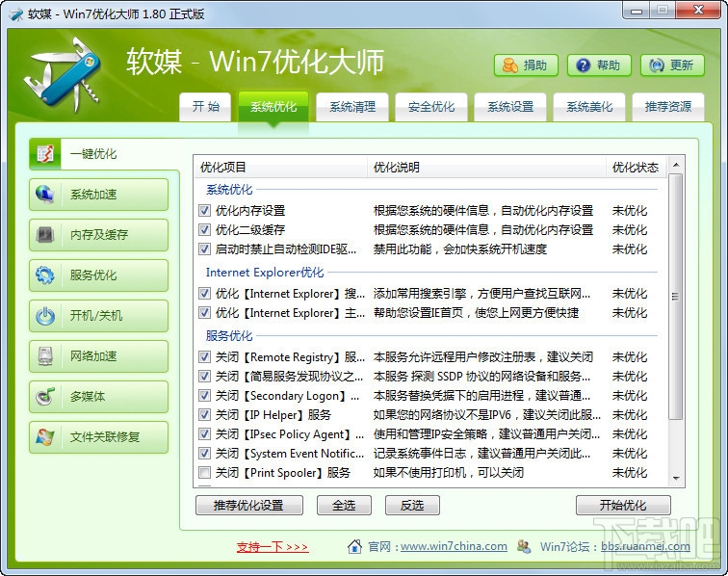Click 反选 button
The width and height of the screenshot is (728, 576).
tap(412, 506)
